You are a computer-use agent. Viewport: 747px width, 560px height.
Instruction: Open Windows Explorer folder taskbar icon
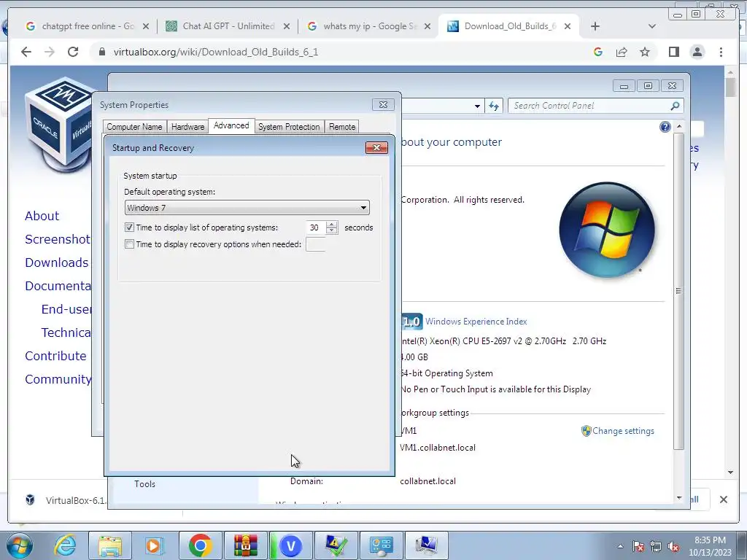click(x=109, y=545)
